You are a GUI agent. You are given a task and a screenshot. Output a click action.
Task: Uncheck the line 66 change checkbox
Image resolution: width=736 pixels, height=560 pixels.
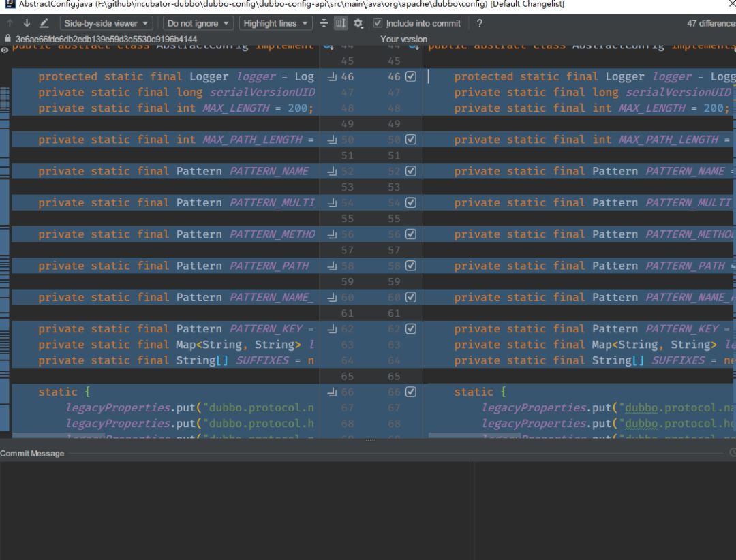coord(411,392)
